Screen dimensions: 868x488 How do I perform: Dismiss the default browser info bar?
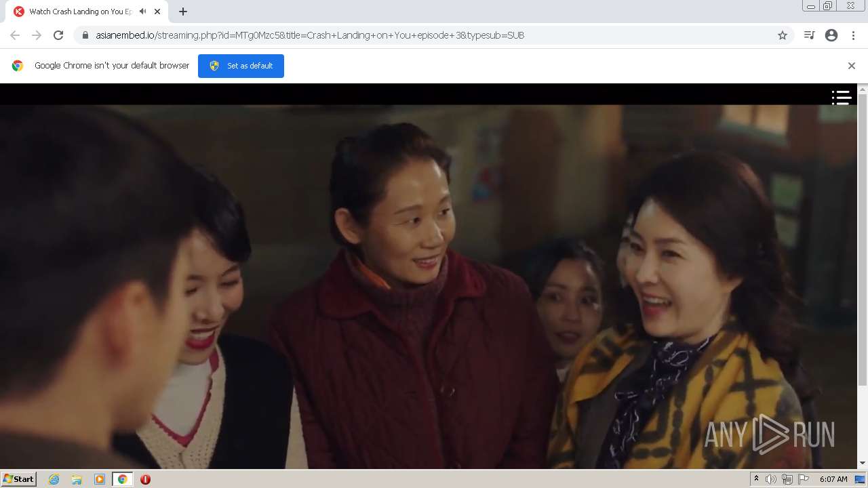pyautogui.click(x=852, y=66)
